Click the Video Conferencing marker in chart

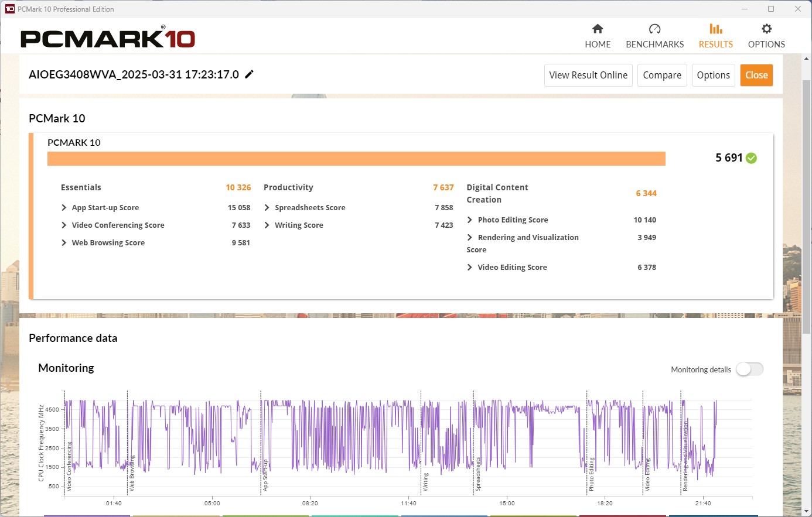point(69,467)
